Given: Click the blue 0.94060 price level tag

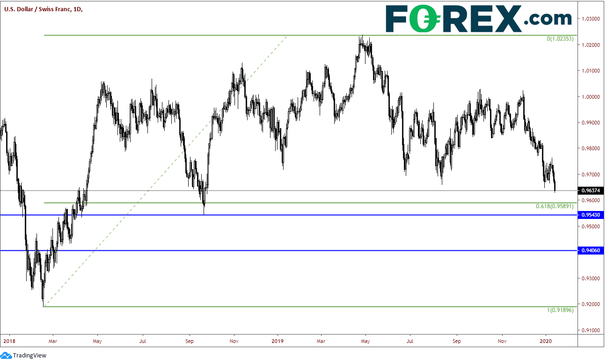Looking at the screenshot, I should (x=591, y=250).
